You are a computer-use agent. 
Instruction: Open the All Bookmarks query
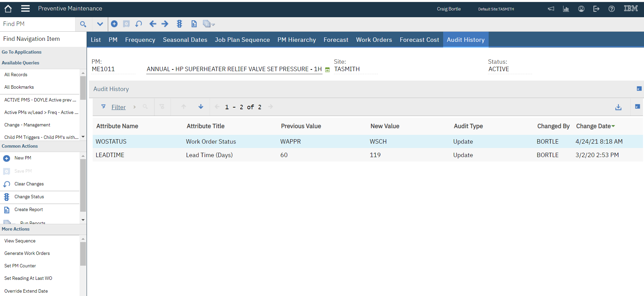[19, 87]
